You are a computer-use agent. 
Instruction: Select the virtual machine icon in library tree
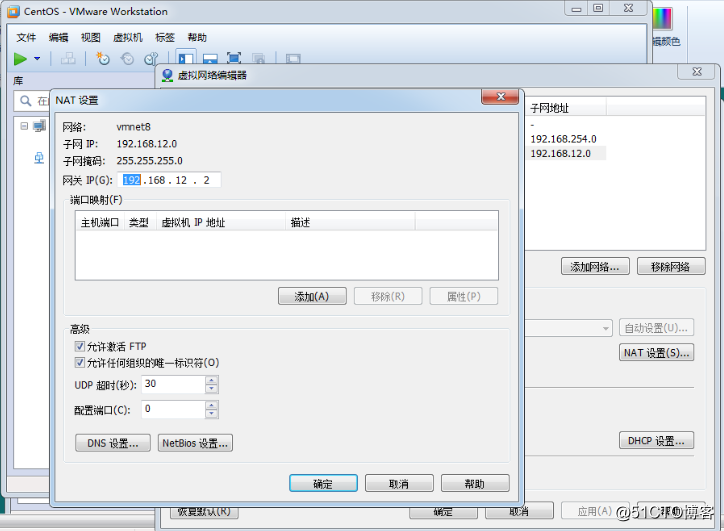[x=39, y=158]
